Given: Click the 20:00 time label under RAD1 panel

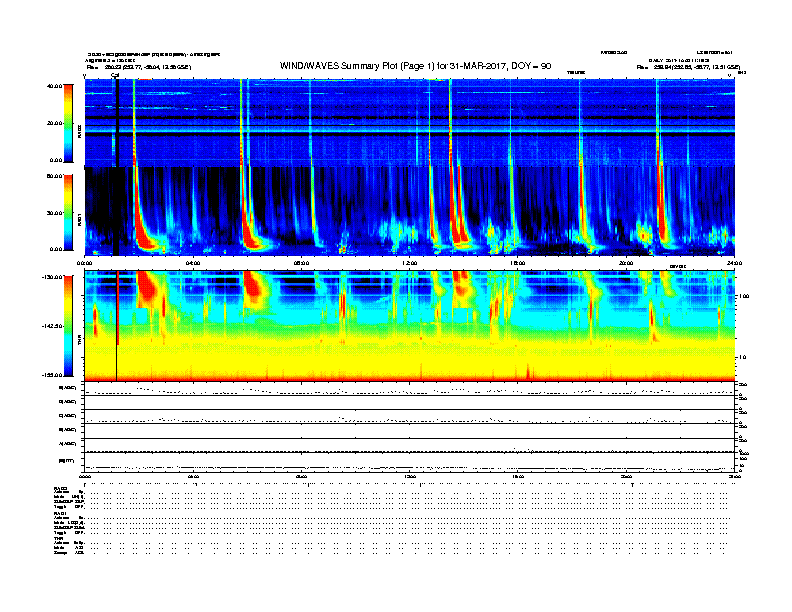Looking at the screenshot, I should tap(626, 263).
